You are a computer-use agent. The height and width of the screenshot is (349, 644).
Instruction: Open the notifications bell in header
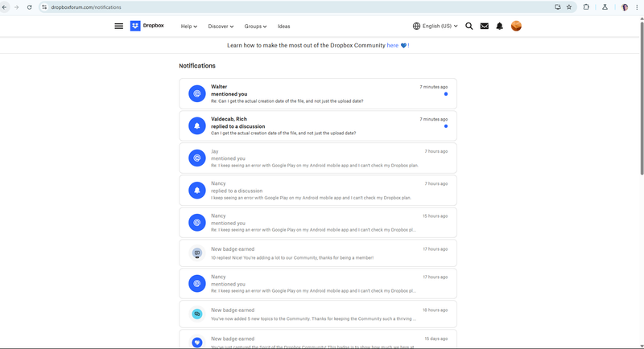pyautogui.click(x=500, y=26)
